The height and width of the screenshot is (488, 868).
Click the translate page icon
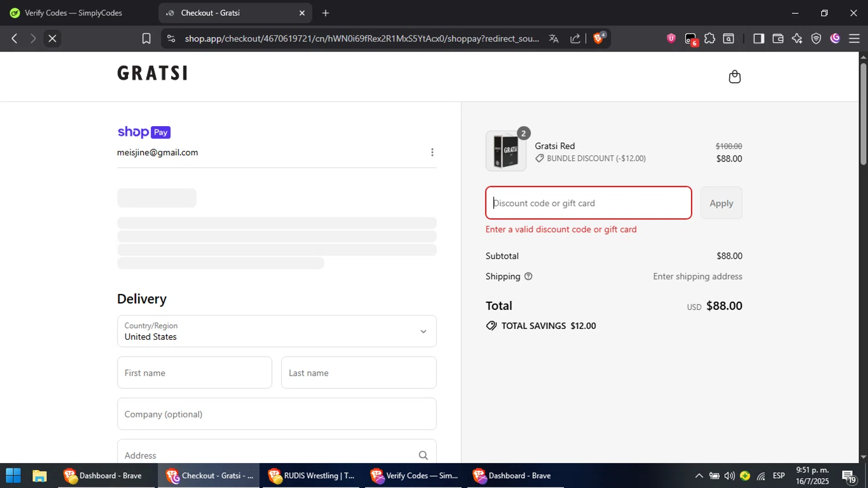554,38
